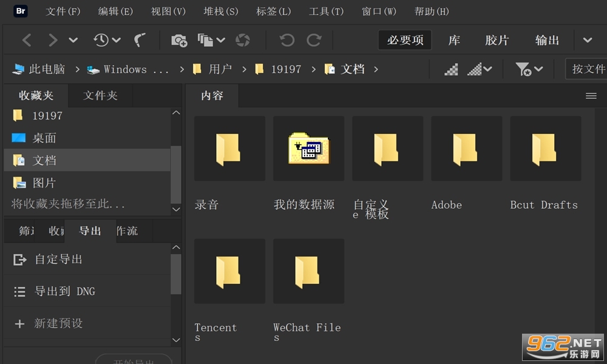The image size is (607, 364).
Task: Select the 自定义模板 folder thumbnail
Action: pos(387,149)
